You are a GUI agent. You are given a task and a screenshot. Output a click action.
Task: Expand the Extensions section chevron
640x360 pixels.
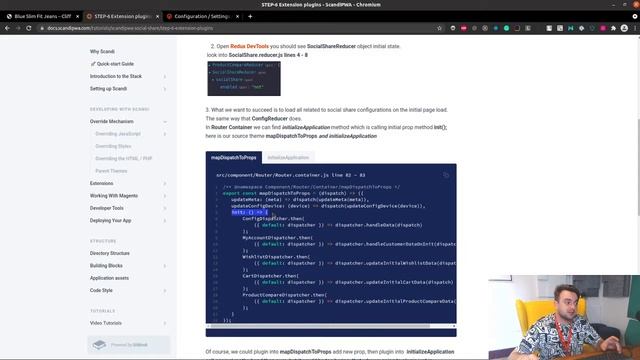[x=165, y=184]
